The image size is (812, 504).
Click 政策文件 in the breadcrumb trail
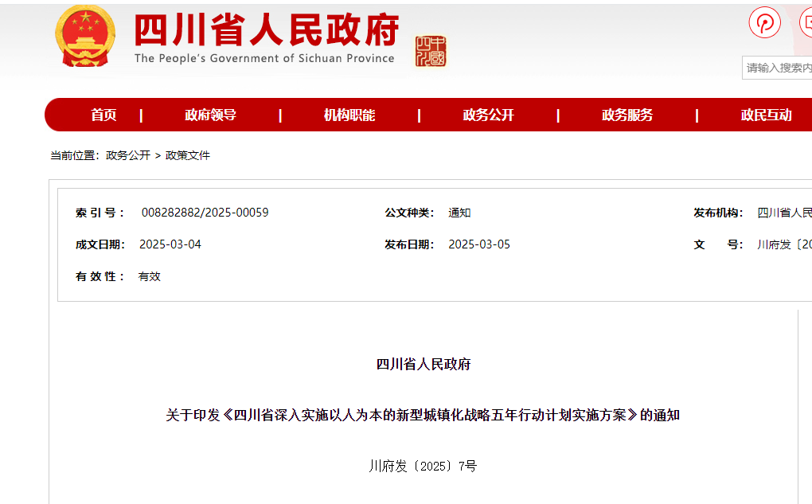(x=188, y=156)
